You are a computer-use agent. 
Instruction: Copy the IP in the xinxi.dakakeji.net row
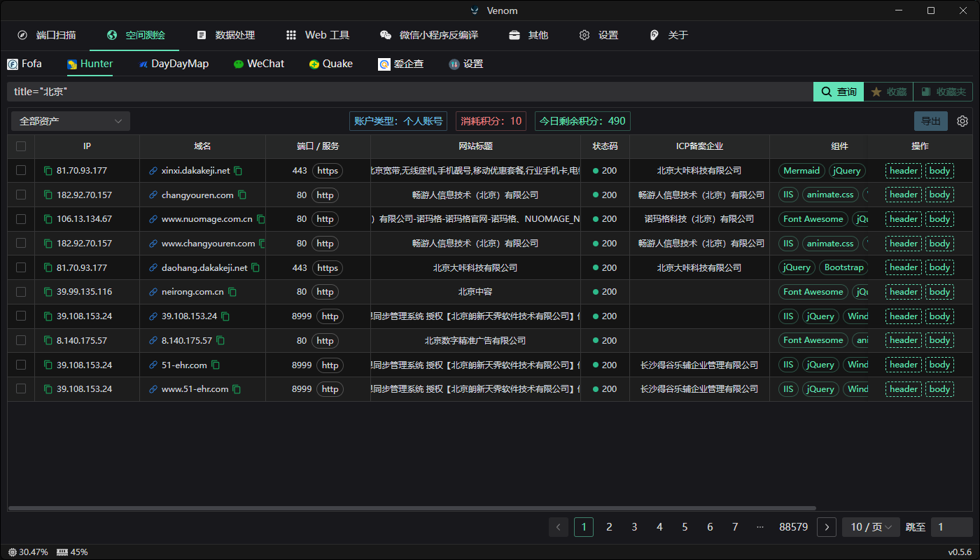pos(48,171)
